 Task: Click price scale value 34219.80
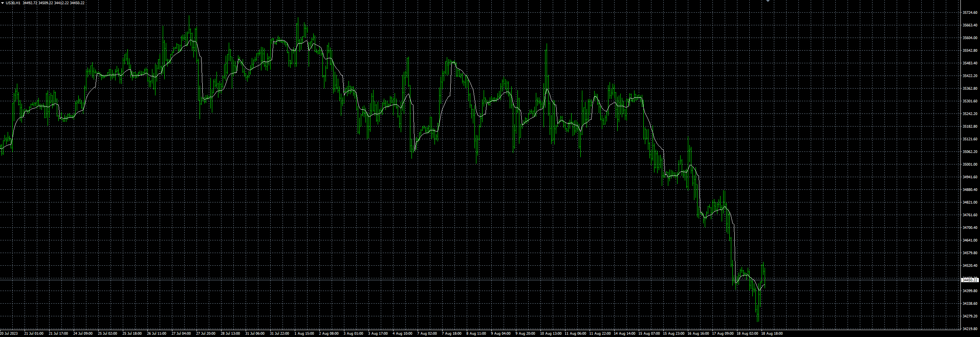click(x=970, y=329)
